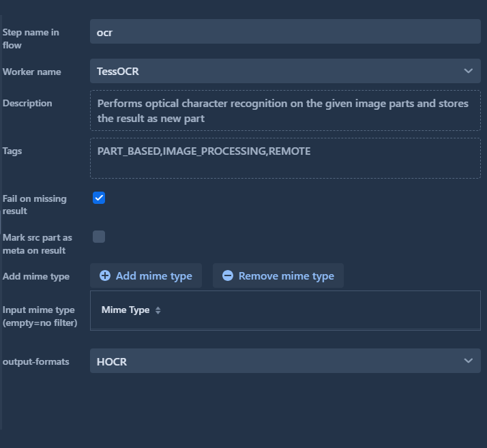The image size is (487, 448).
Task: Click the plus icon on Add mime type
Action: click(x=105, y=275)
